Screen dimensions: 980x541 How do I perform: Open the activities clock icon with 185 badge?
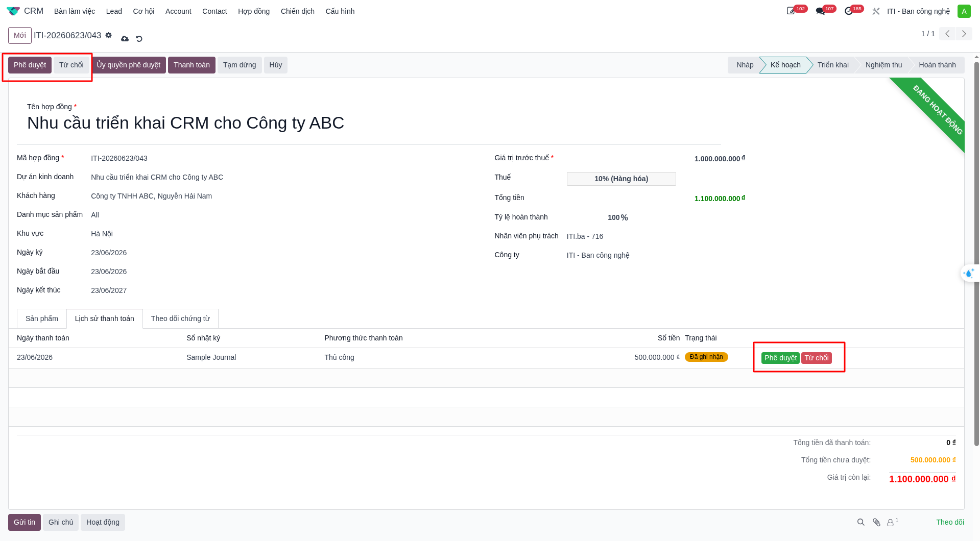(x=849, y=11)
